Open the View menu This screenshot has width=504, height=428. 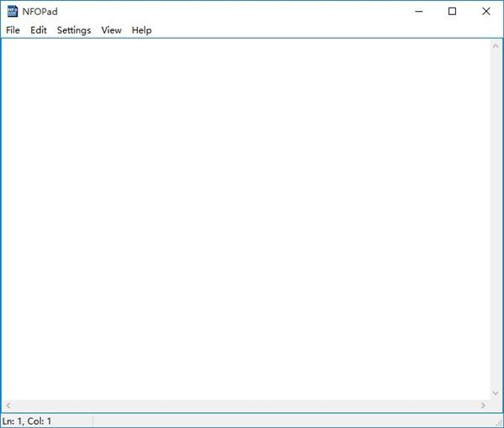tap(111, 30)
